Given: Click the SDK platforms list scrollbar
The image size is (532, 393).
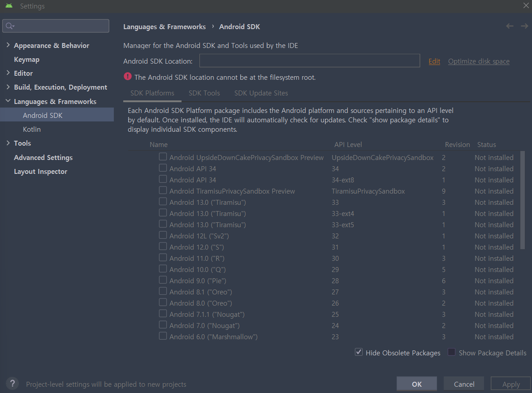Looking at the screenshot, I should 523,200.
